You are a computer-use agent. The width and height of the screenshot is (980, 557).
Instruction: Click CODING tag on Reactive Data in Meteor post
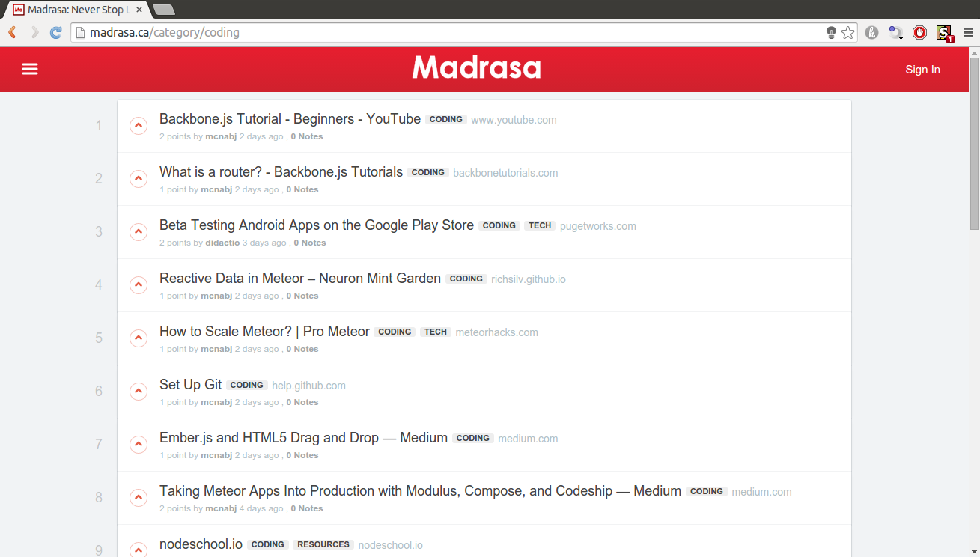click(466, 279)
